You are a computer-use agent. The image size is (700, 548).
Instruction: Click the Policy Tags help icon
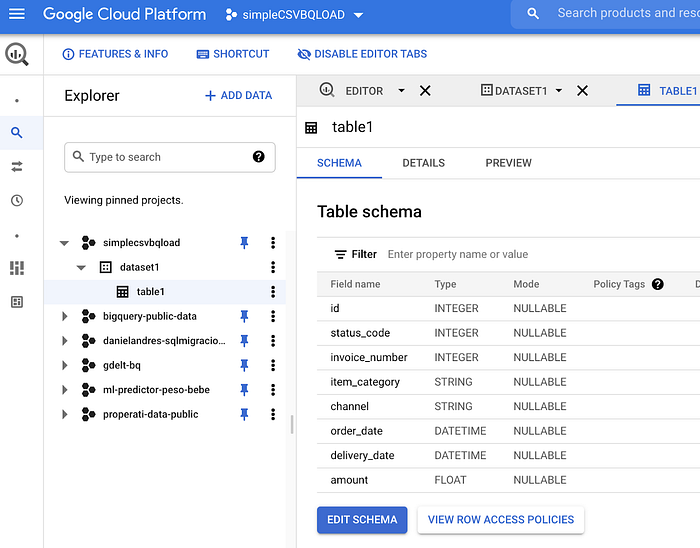point(658,284)
